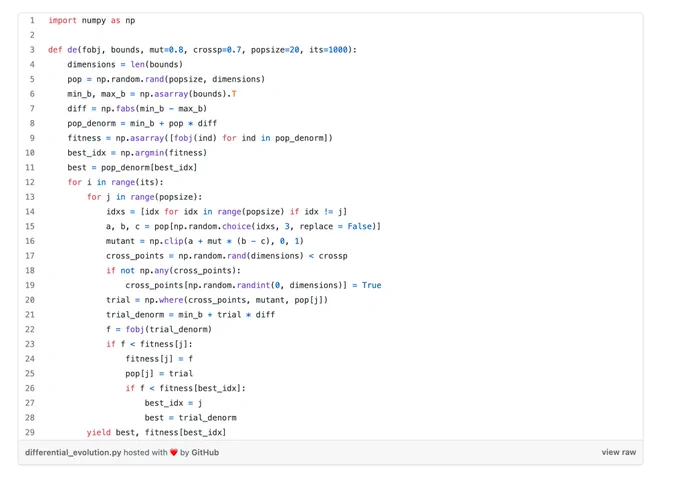Click 'best_idx = np.argmin(fitness)' line

[137, 153]
